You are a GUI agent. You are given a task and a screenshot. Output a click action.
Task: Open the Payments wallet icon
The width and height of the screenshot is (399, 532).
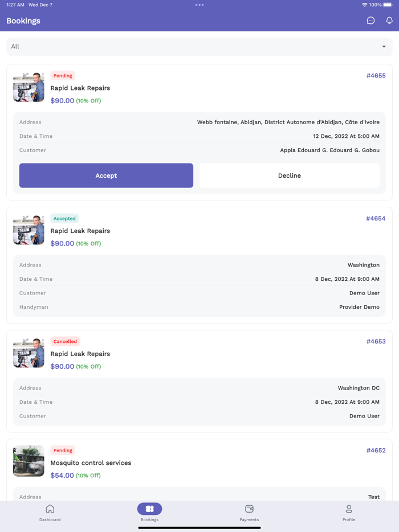(249, 509)
